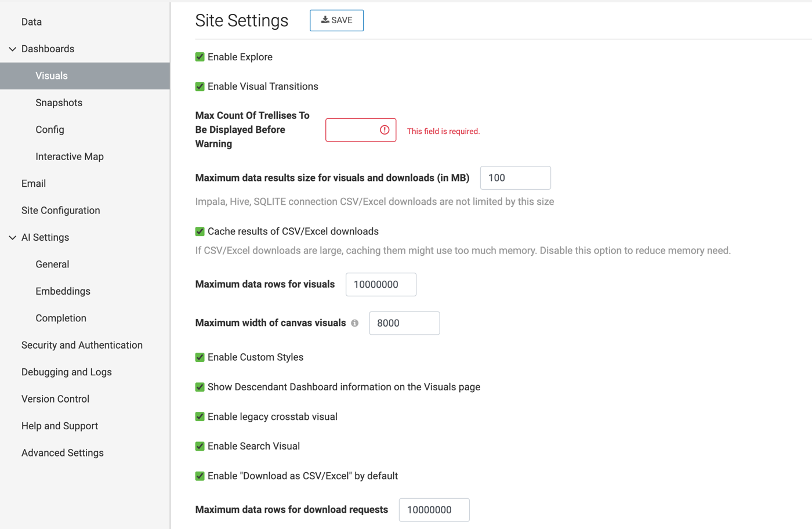812x529 pixels.
Task: Click the info icon beside canvas width label
Action: pos(354,323)
